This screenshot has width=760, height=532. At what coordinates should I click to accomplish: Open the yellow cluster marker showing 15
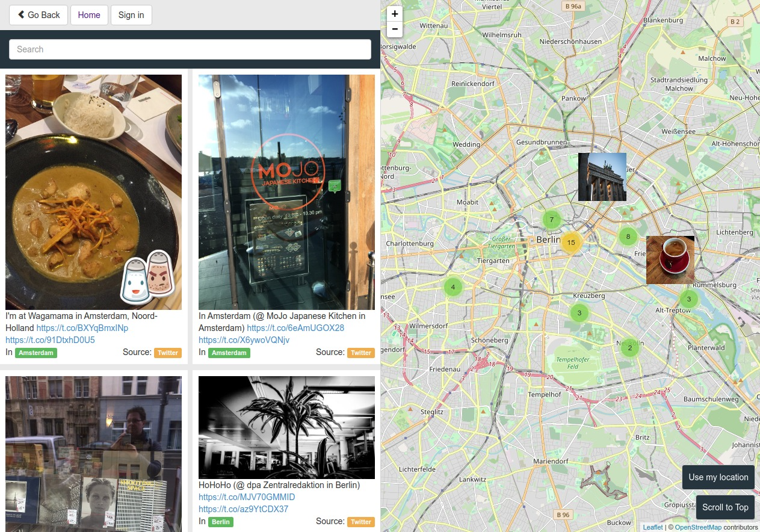point(571,243)
